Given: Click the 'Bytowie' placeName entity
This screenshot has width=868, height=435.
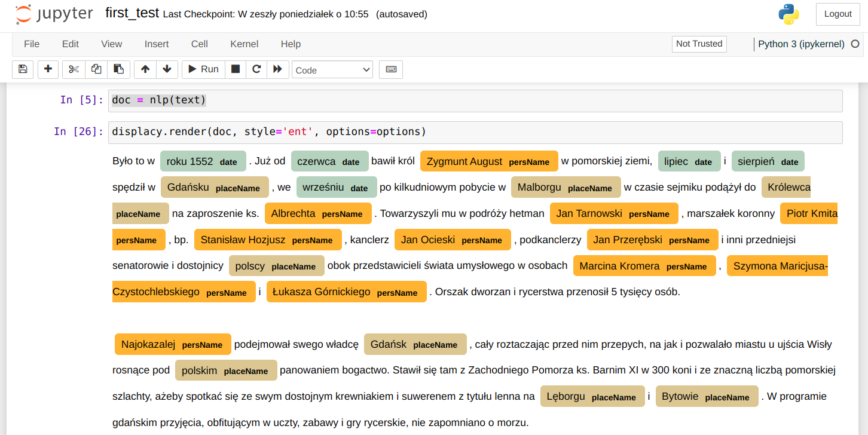Looking at the screenshot, I should tap(707, 396).
